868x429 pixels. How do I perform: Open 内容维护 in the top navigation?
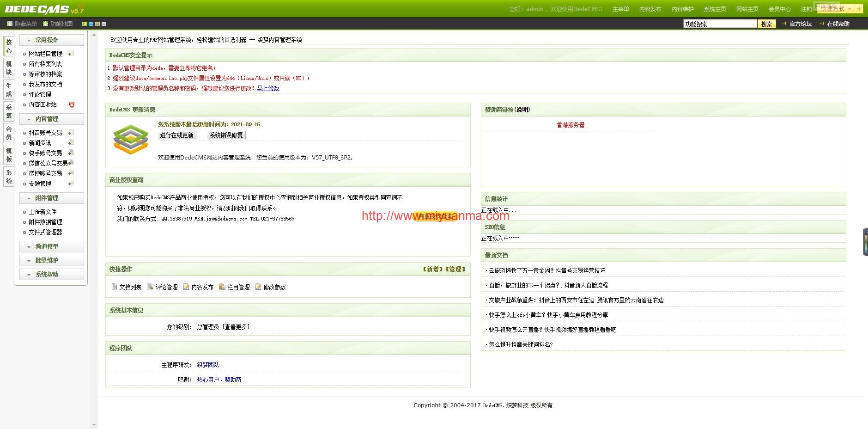[682, 9]
